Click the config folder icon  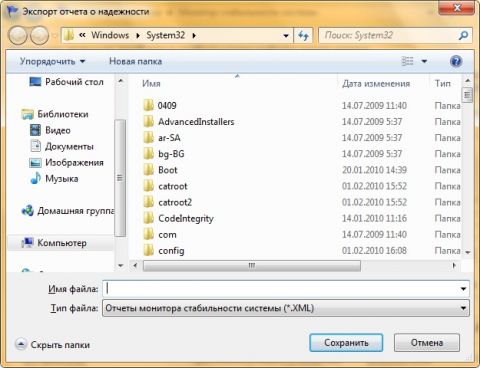148,250
